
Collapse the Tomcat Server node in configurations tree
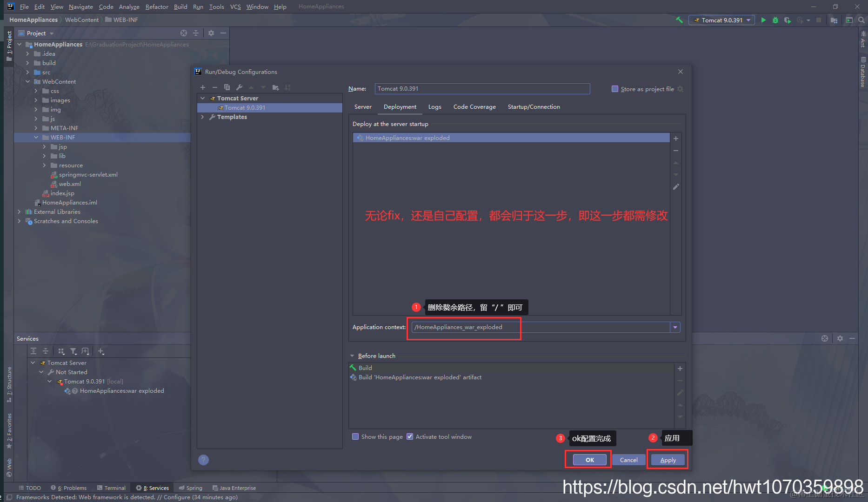pos(203,98)
